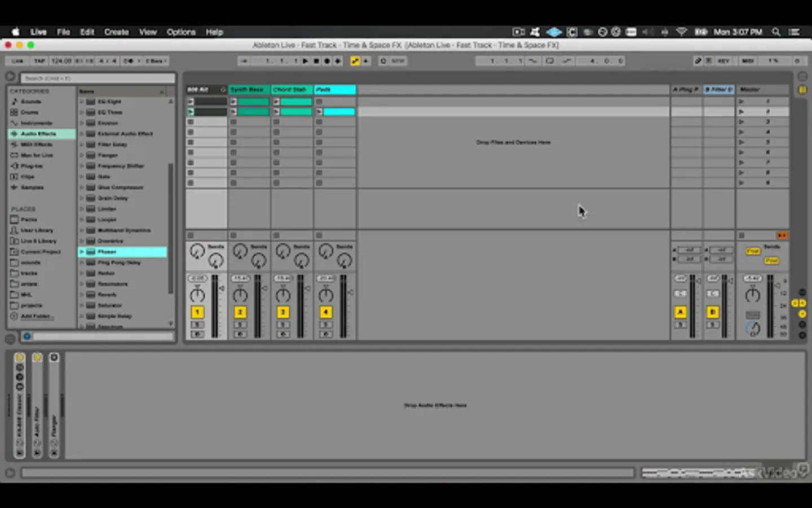Open the Clips category in the browser
The height and width of the screenshot is (508, 812).
pyautogui.click(x=28, y=177)
